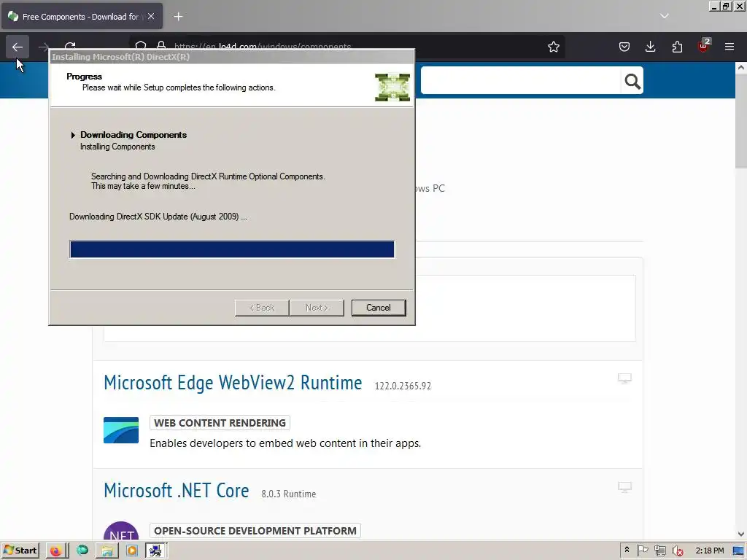
Task: Cancel the DirectX installation
Action: [x=379, y=308]
